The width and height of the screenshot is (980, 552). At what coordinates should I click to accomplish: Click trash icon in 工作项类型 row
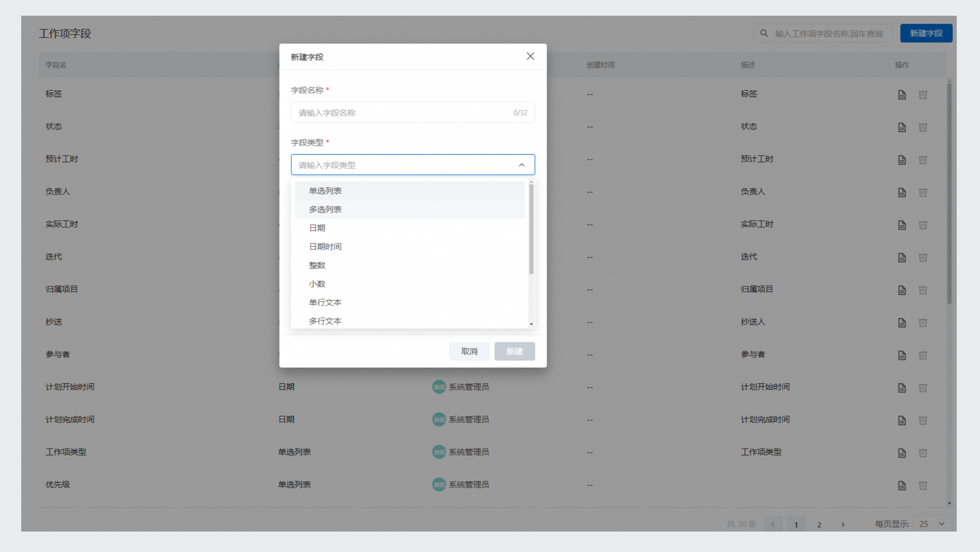click(923, 453)
